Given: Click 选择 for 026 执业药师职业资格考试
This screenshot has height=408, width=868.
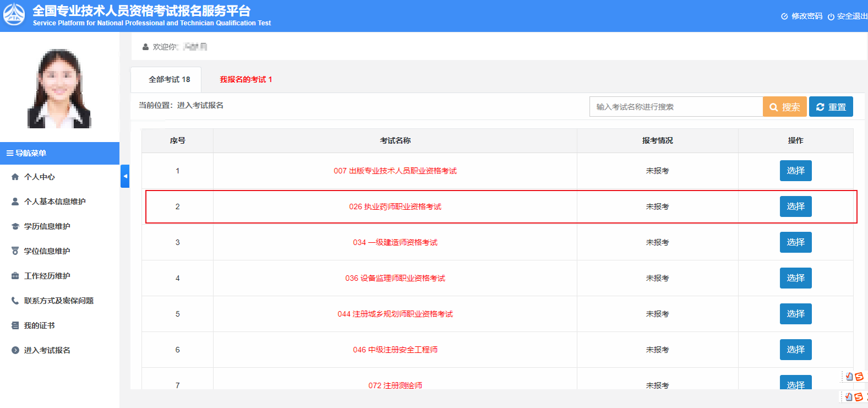Looking at the screenshot, I should pyautogui.click(x=795, y=206).
